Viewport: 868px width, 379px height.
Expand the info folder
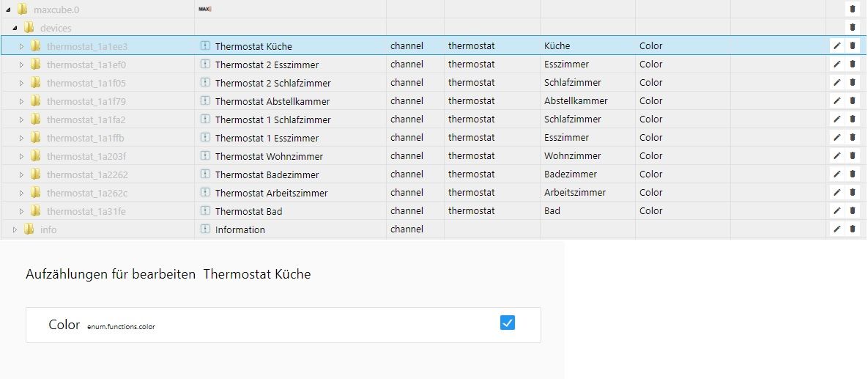pos(15,229)
